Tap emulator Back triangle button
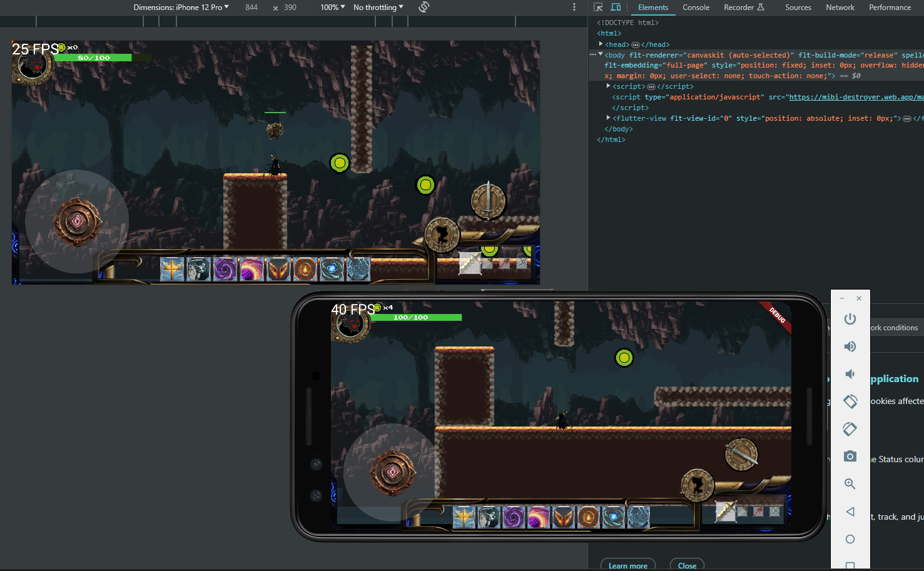 pos(850,512)
